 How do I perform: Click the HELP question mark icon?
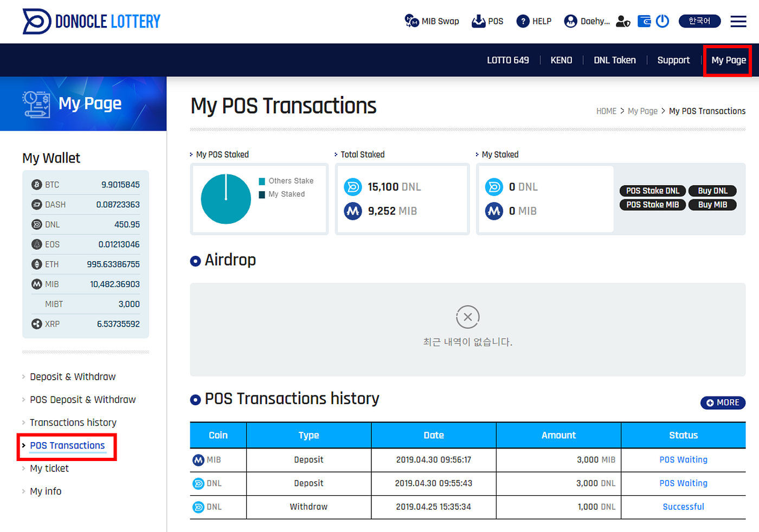[x=523, y=21]
